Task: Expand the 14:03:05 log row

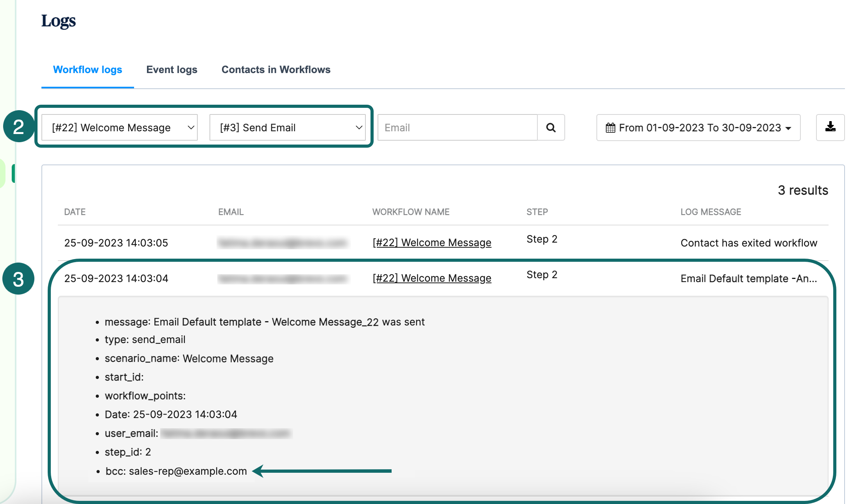Action: [x=116, y=243]
